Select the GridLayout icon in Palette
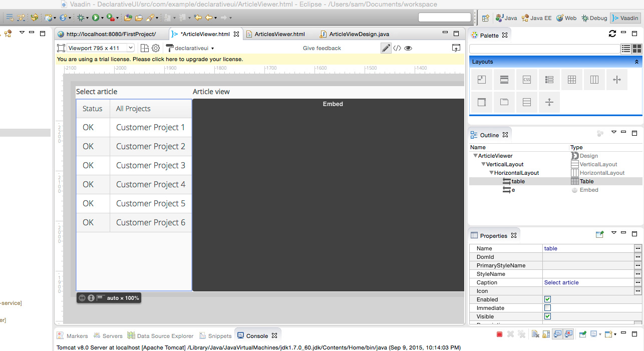Viewport: 644px width, 351px height. pos(572,80)
